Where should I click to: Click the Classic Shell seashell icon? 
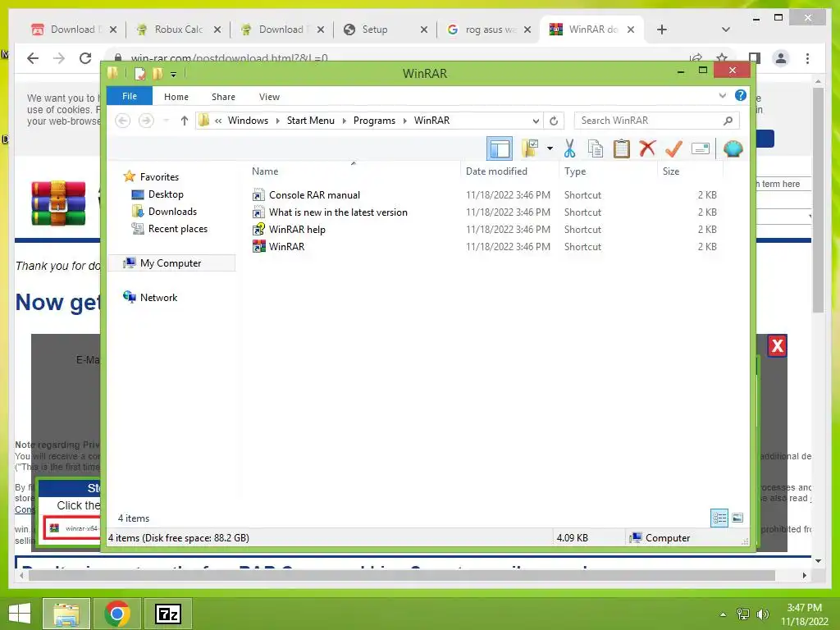pyautogui.click(x=733, y=148)
